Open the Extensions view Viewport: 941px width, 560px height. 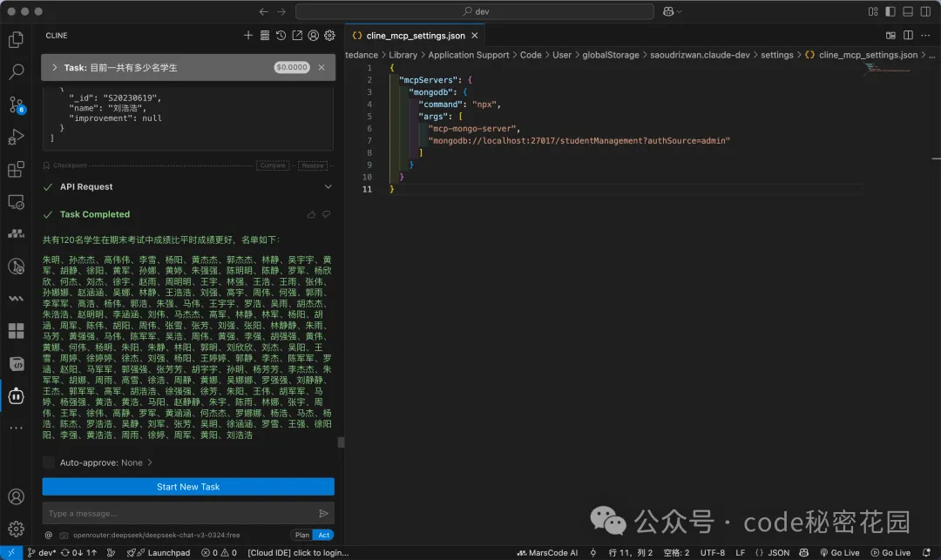(x=17, y=170)
